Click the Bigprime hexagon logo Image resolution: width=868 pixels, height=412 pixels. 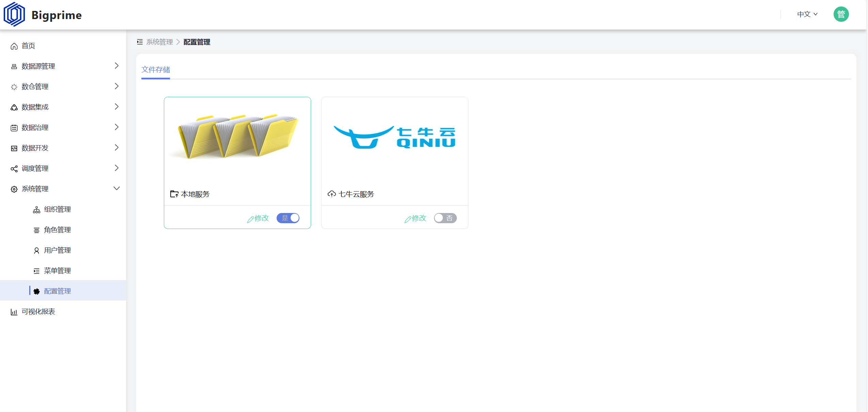(14, 14)
